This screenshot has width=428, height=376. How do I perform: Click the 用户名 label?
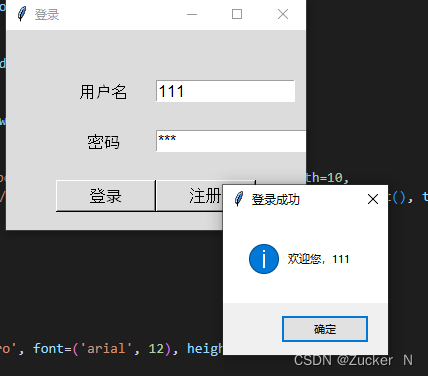pyautogui.click(x=103, y=92)
